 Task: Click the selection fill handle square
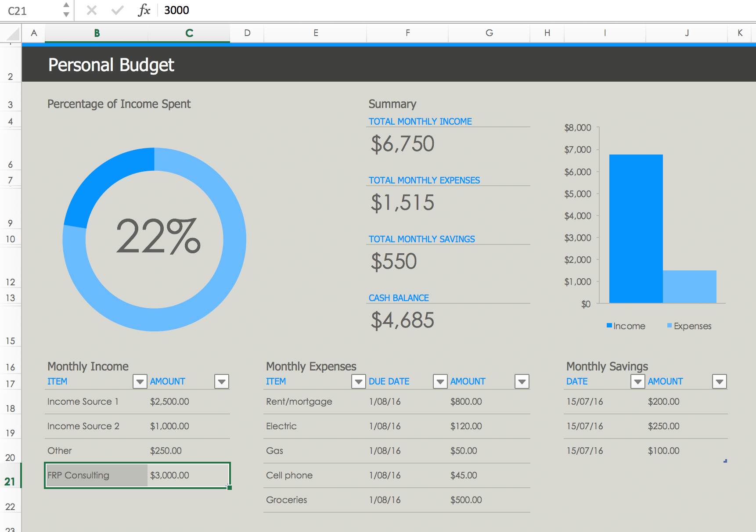[x=229, y=487]
